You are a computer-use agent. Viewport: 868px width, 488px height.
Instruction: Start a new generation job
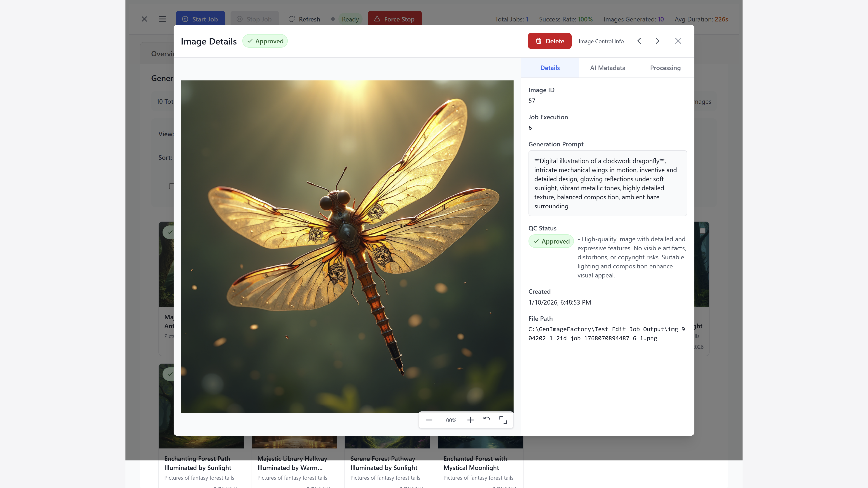point(200,19)
